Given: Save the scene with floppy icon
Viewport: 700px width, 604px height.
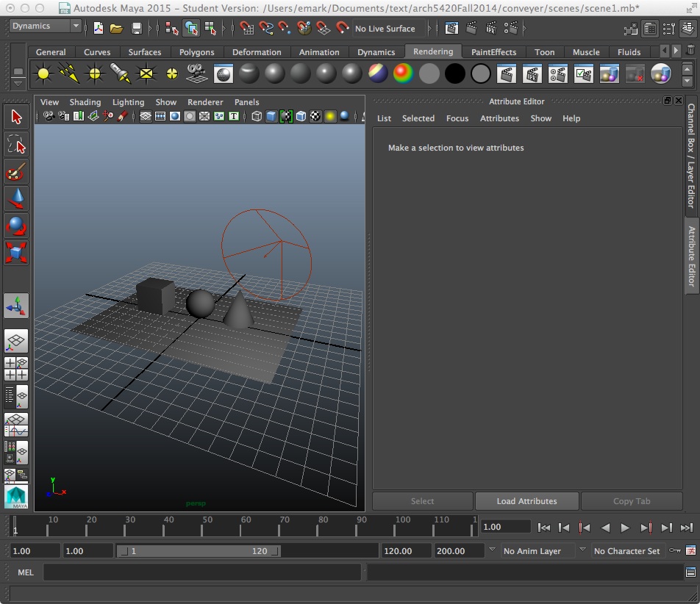Looking at the screenshot, I should pyautogui.click(x=136, y=29).
